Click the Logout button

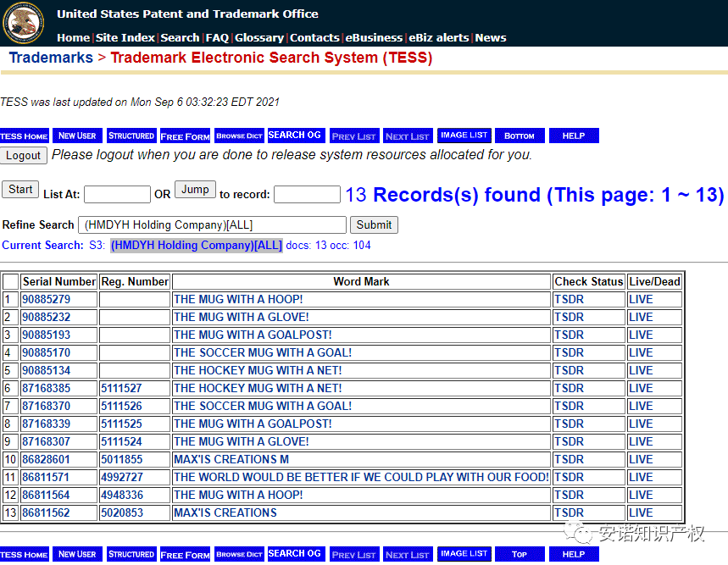click(23, 155)
